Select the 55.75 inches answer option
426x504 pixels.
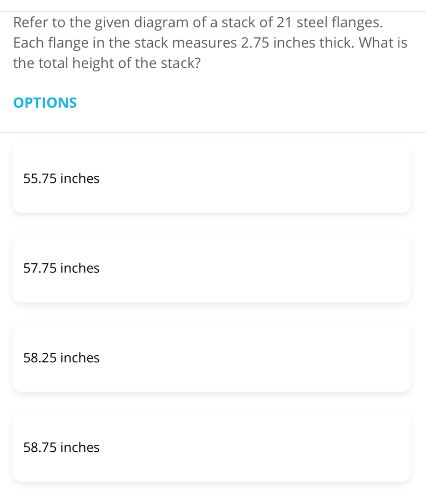(x=211, y=178)
